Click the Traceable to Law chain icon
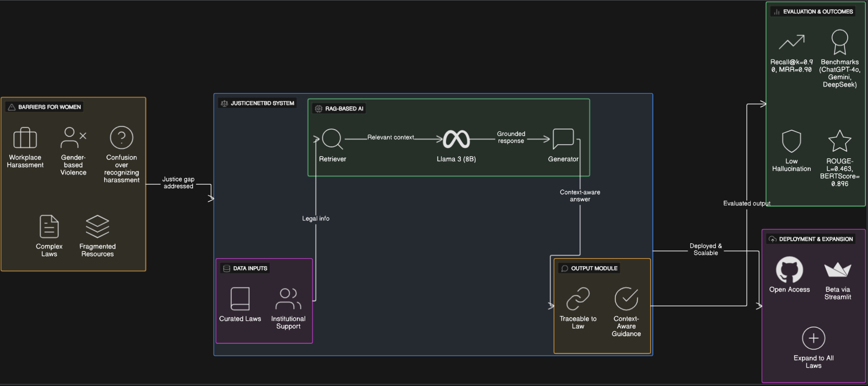The image size is (868, 386). pyautogui.click(x=578, y=299)
